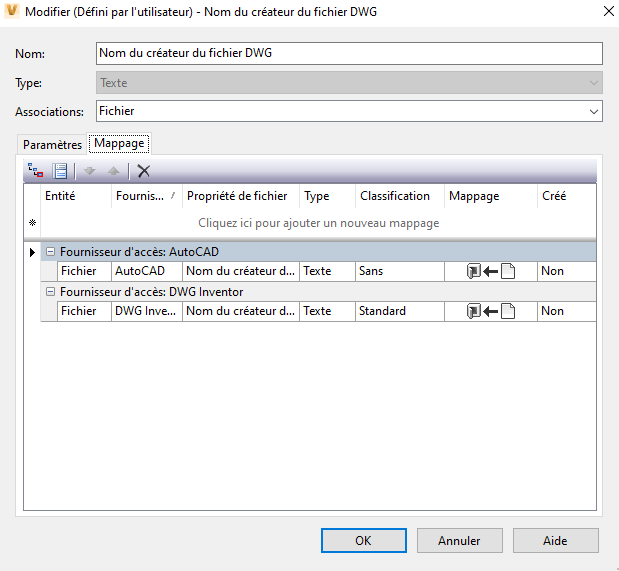
Task: Click the Texte cell in AutoCAD row
Action: point(328,271)
